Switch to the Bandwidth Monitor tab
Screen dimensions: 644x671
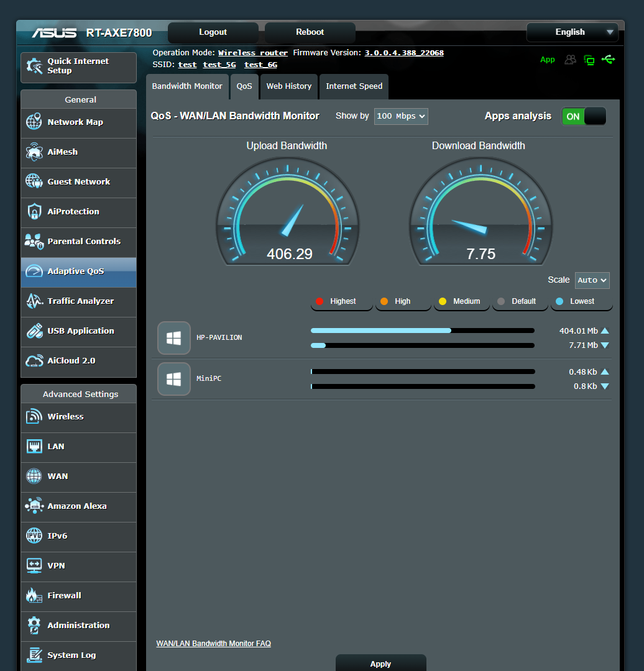point(187,86)
